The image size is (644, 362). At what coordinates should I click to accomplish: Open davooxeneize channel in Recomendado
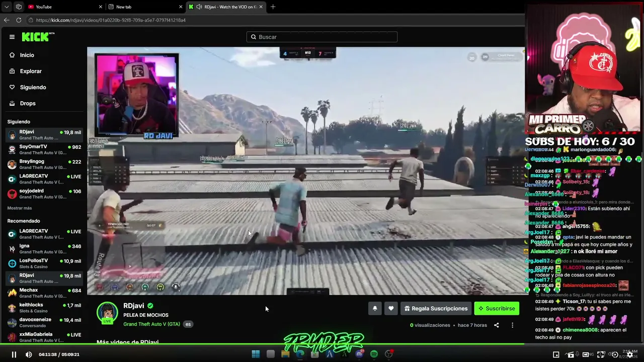[x=44, y=322]
